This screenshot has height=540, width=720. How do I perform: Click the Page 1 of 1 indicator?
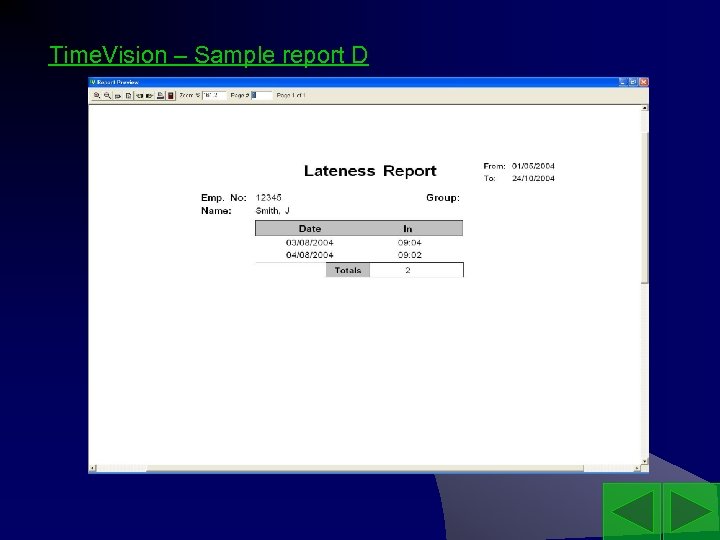[291, 96]
